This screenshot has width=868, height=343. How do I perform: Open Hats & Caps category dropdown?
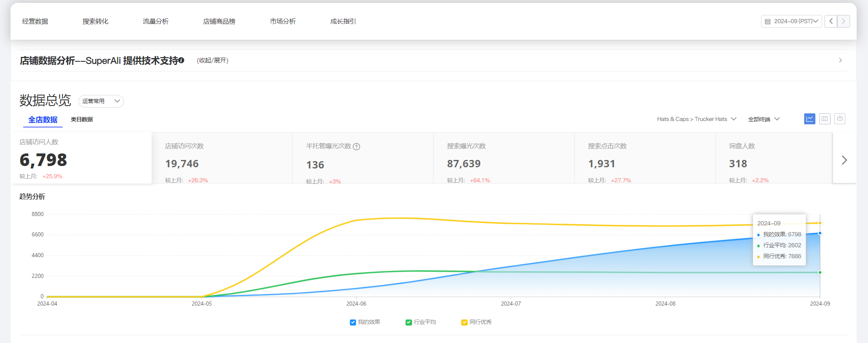696,119
